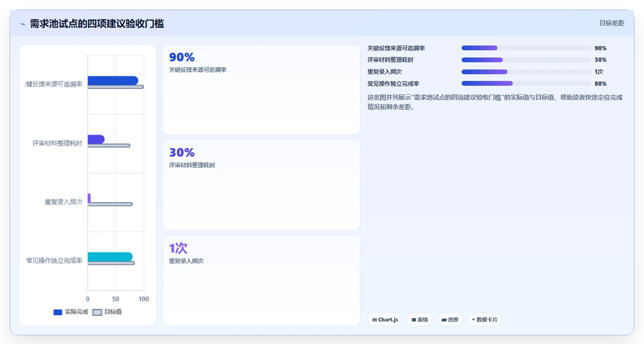
Task: Click the purple 评审材料整理耗时 actual bar
Action: coord(96,139)
